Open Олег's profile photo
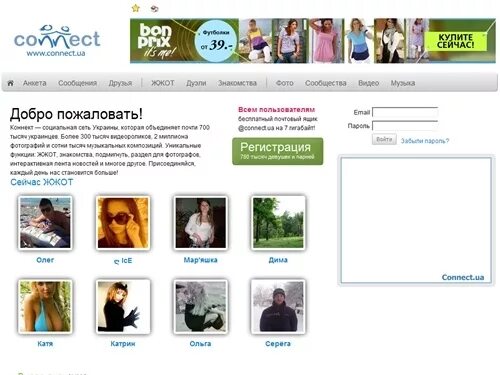This screenshot has width=500, height=375. (45, 223)
